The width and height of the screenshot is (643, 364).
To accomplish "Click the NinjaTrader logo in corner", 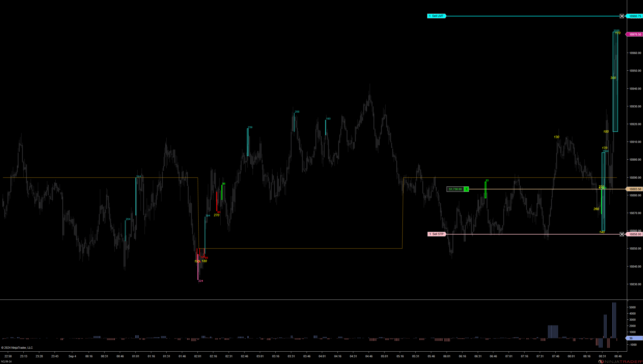I will pyautogui.click(x=620, y=362).
